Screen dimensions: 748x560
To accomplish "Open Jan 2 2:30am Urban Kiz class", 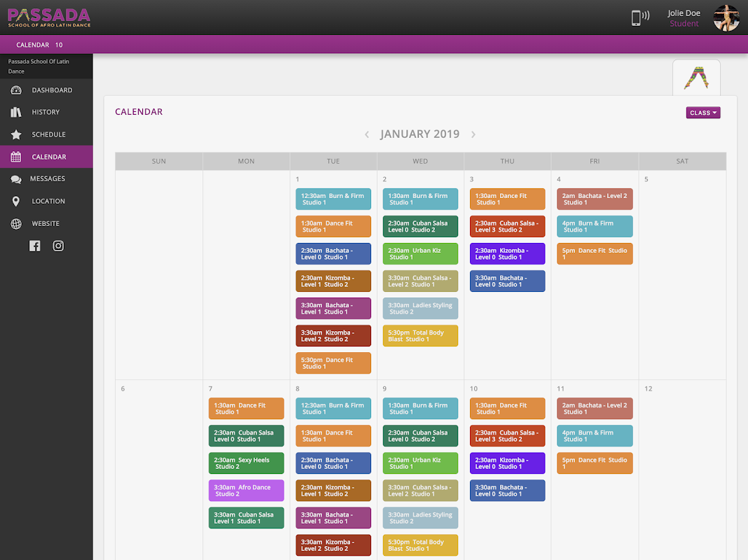I will (x=420, y=254).
